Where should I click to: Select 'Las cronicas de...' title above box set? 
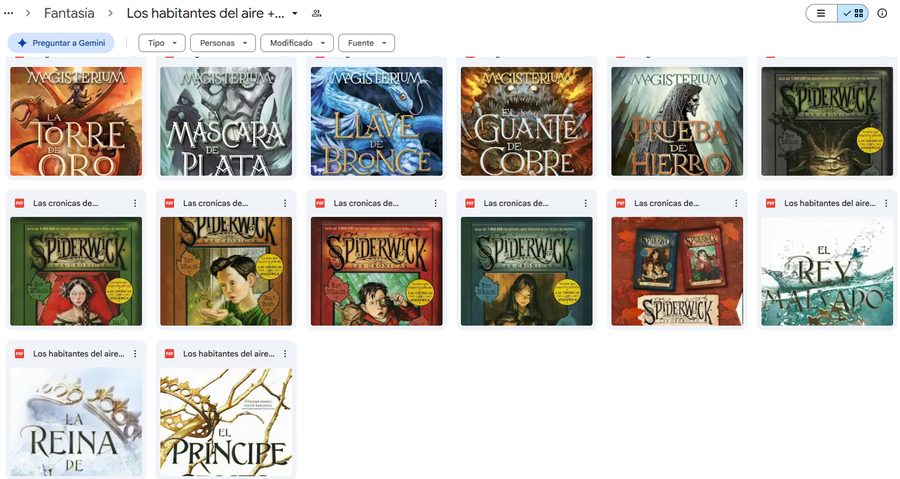666,203
